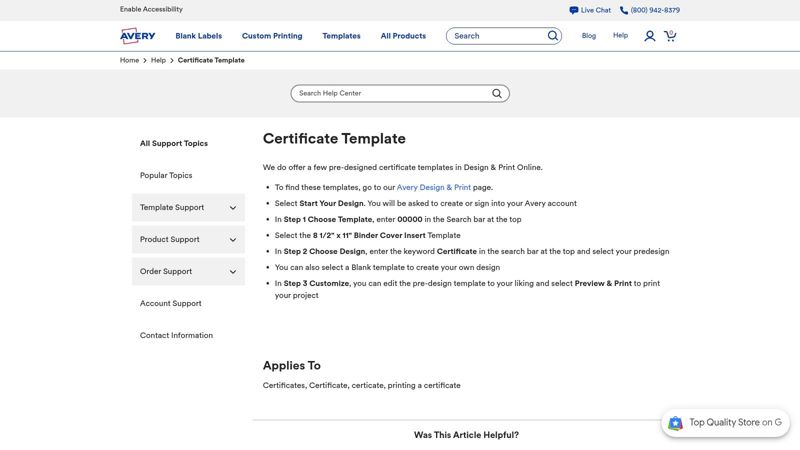Call the (800) 942-8379 phone link
The height and width of the screenshot is (450, 800).
coord(649,10)
